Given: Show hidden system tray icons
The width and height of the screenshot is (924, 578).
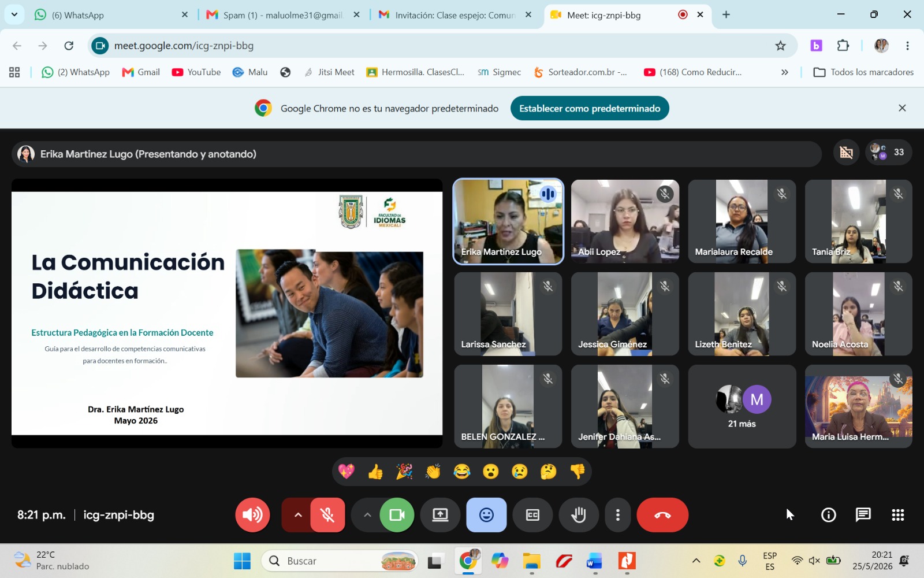Looking at the screenshot, I should pos(696,561).
